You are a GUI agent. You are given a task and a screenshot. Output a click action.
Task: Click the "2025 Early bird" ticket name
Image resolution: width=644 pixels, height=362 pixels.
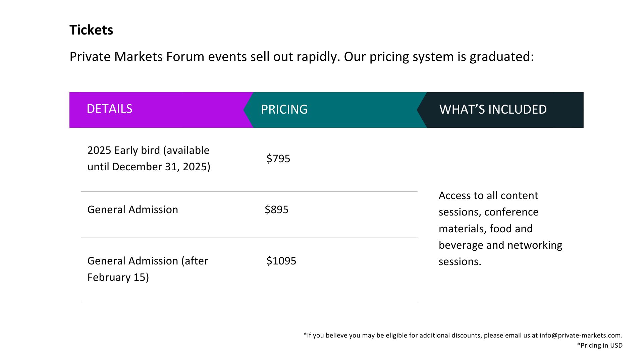point(124,150)
